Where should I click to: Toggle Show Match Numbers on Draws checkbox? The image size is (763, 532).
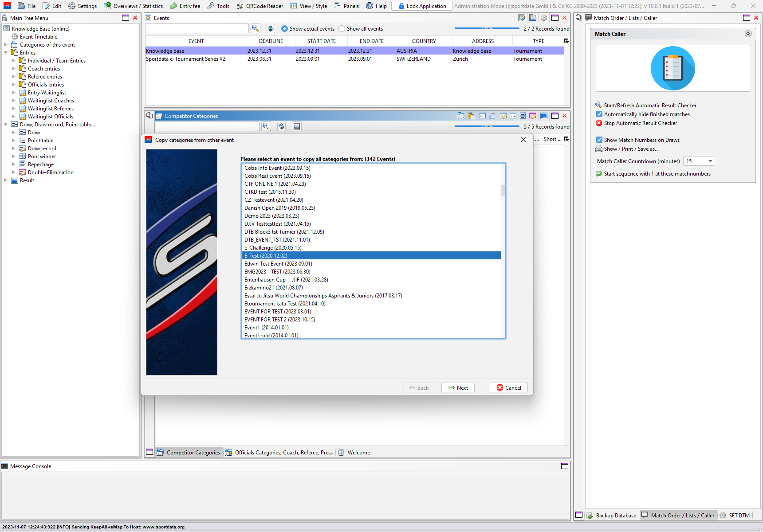599,140
